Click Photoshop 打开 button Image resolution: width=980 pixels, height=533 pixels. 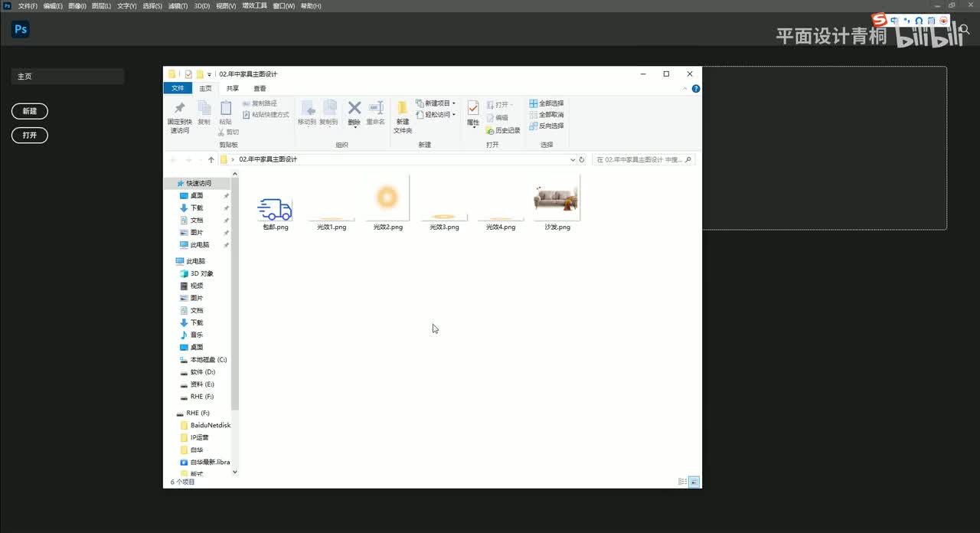pyautogui.click(x=30, y=135)
